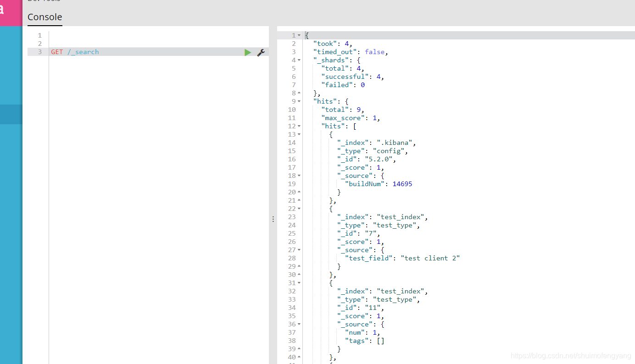635x364 pixels.
Task: Click the panel splitter handle dots
Action: [x=273, y=219]
